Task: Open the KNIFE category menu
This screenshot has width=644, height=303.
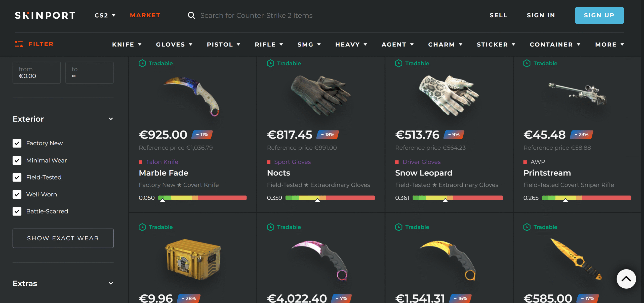Action: pos(127,45)
